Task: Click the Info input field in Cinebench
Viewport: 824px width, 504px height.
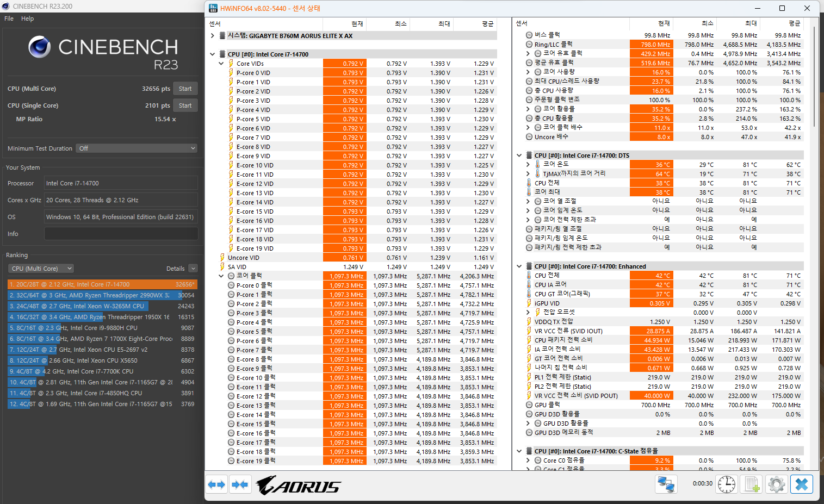Action: click(x=121, y=234)
